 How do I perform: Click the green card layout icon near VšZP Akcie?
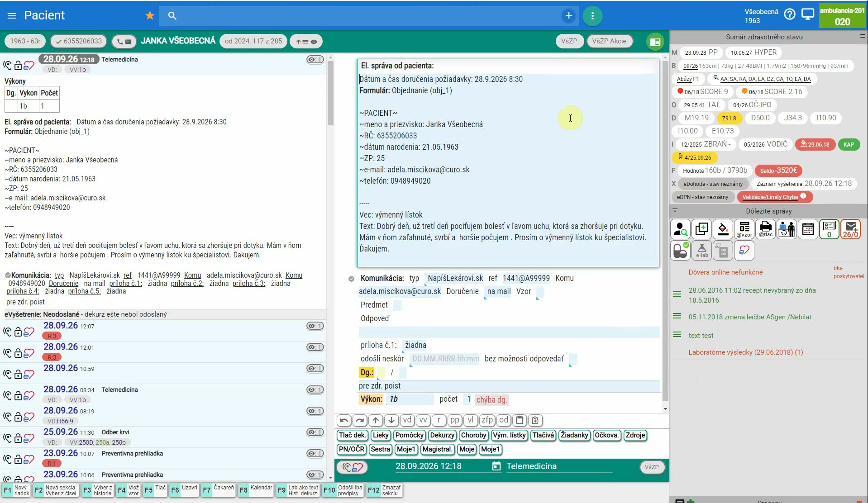tap(655, 42)
